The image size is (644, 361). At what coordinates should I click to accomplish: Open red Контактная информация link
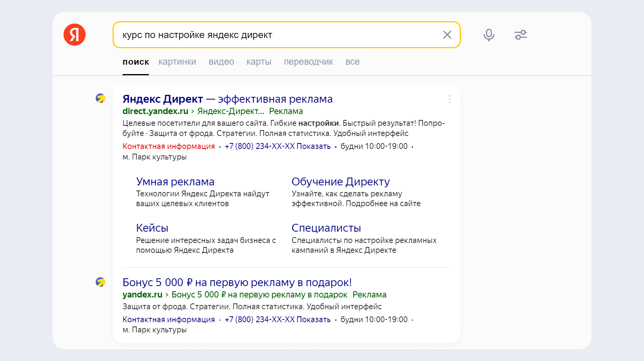click(x=169, y=146)
